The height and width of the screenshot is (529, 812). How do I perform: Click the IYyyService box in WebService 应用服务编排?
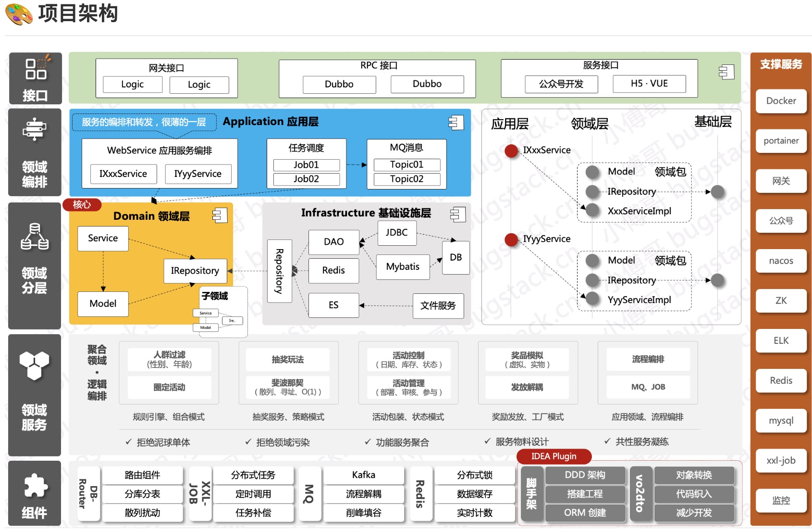pyautogui.click(x=198, y=174)
